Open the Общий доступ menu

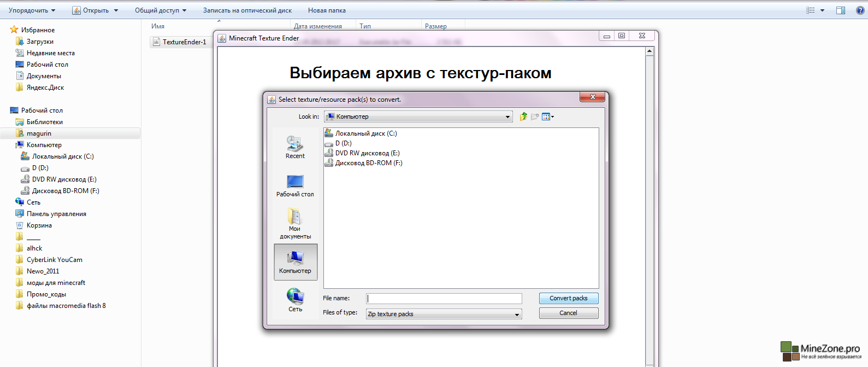(161, 10)
